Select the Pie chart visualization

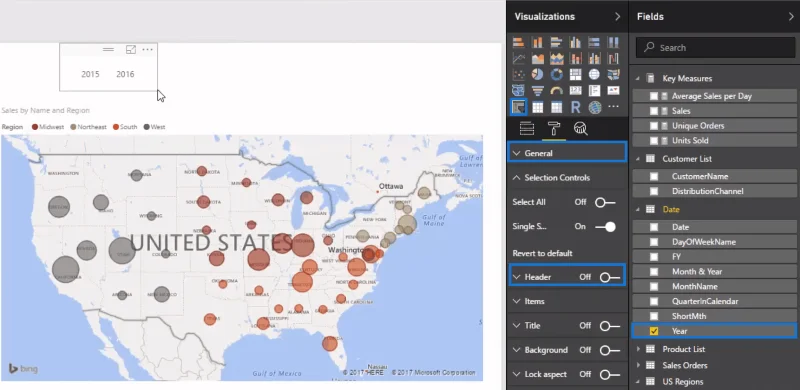pyautogui.click(x=537, y=75)
